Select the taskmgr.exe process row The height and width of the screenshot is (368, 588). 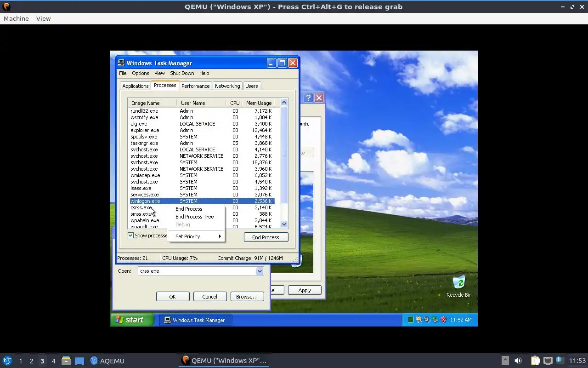[x=202, y=143]
